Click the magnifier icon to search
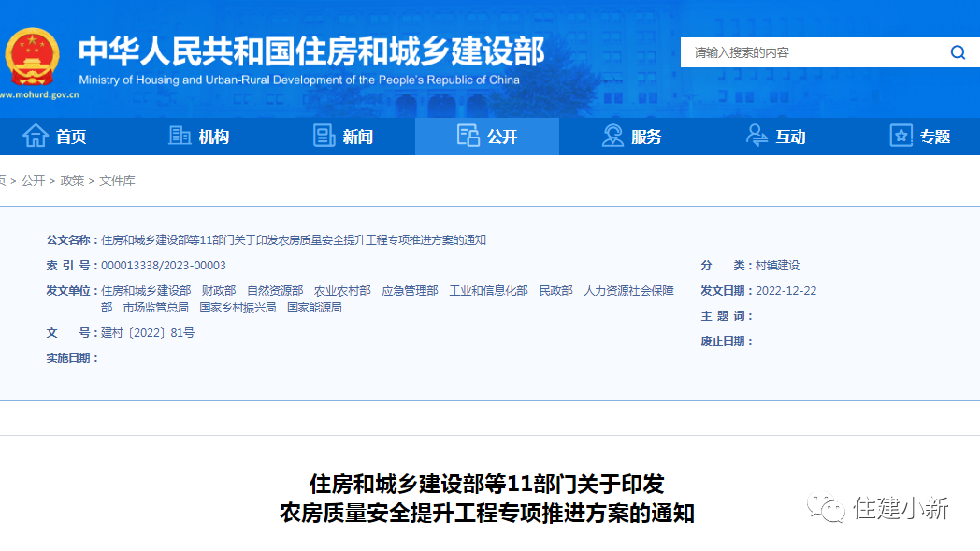980x551 pixels. click(x=958, y=52)
